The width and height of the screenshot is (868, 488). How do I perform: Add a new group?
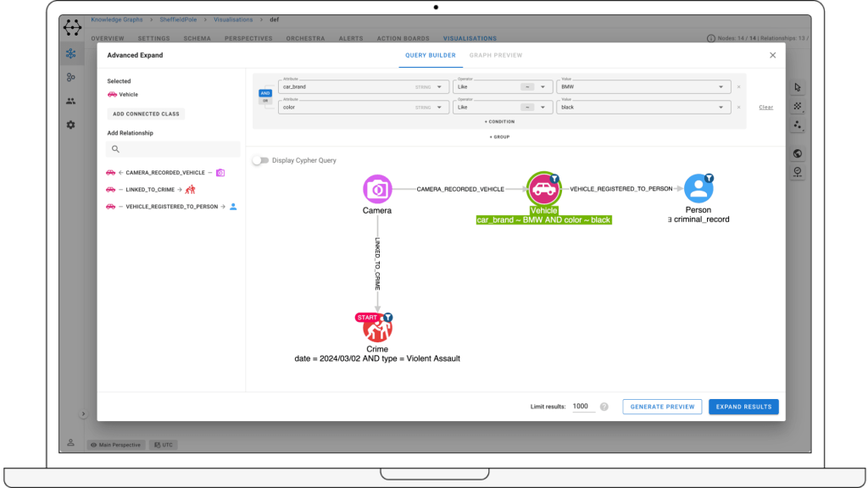(x=499, y=136)
